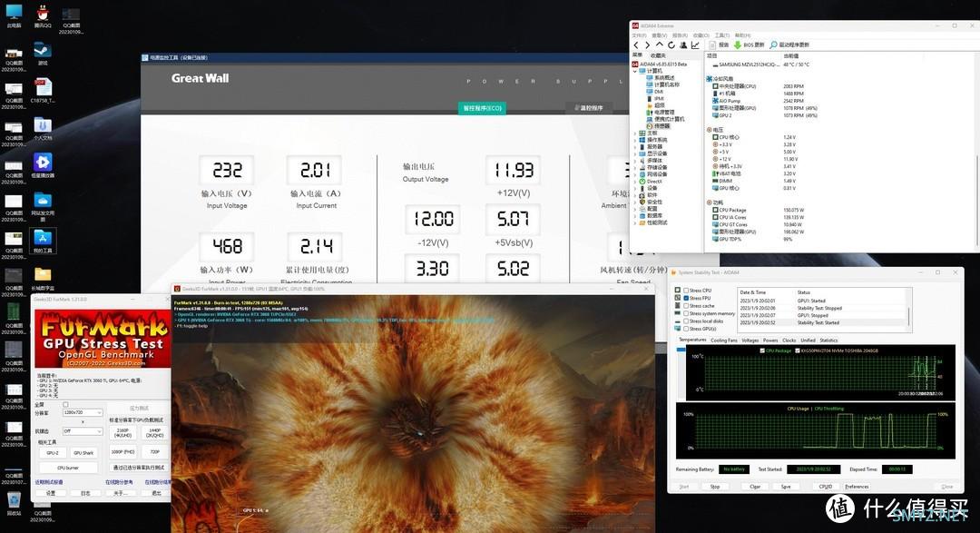
Task: Select Great Wall 智控程序(ECO) tab
Action: pos(482,108)
